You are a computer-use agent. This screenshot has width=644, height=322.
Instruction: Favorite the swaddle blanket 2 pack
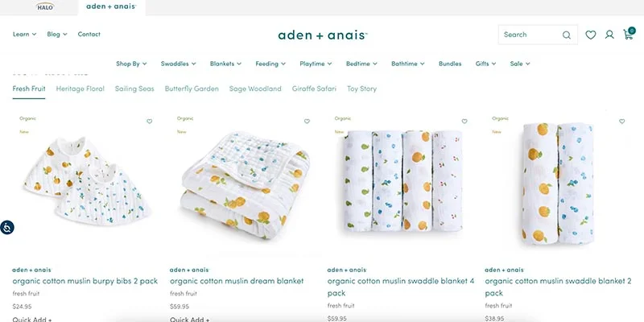pos(621,122)
